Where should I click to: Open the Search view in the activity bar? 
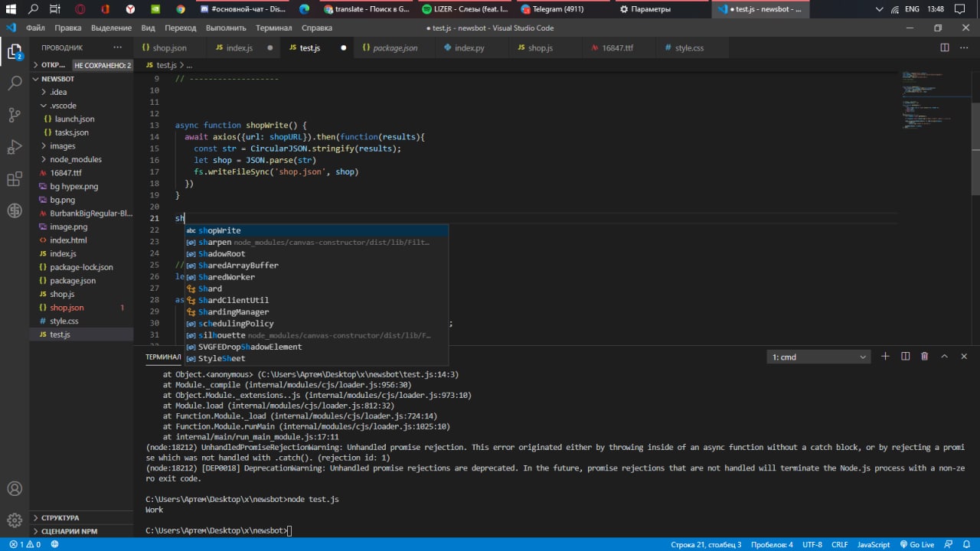(x=15, y=83)
